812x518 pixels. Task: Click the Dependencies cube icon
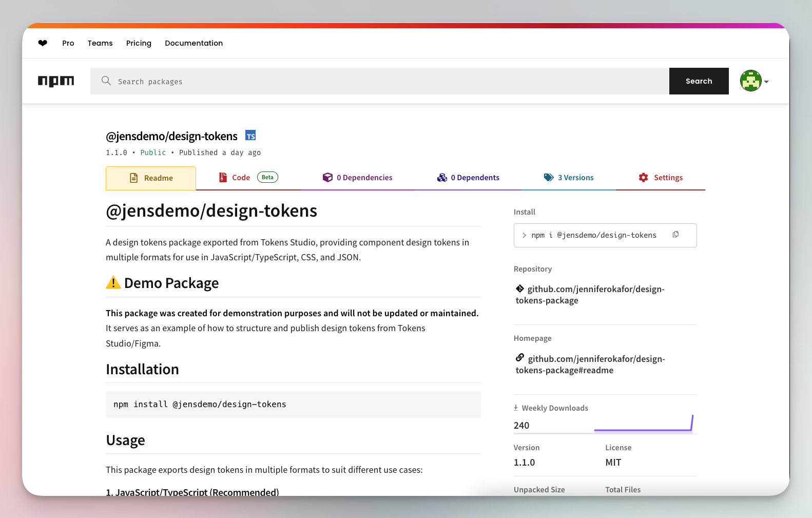[x=327, y=177]
